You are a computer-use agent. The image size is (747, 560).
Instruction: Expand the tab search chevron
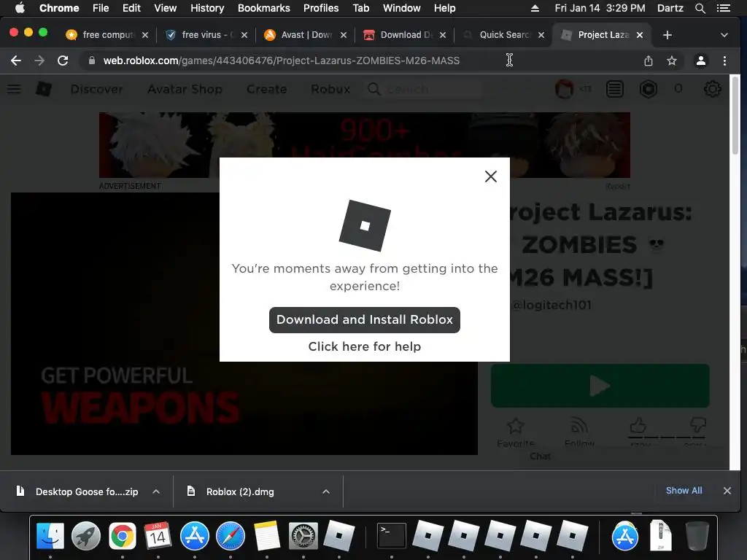(724, 35)
